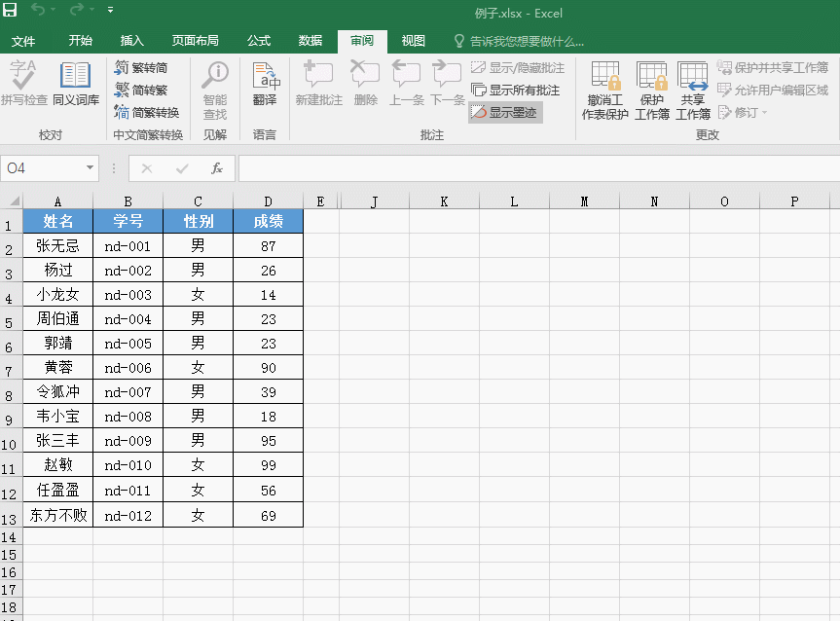Open the Undo history dropdown arrow

coord(53,10)
